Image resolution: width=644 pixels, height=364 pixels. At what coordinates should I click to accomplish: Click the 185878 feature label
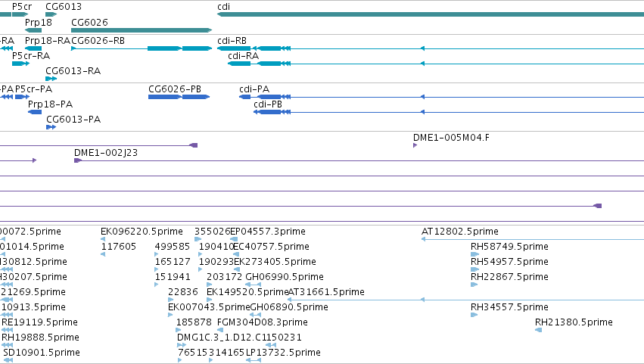[x=194, y=322]
